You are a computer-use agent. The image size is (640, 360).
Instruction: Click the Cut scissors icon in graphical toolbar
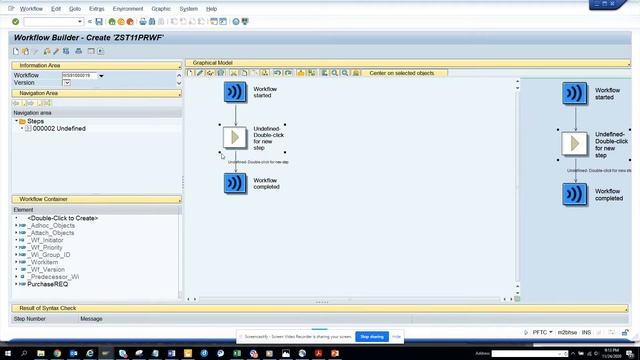(234, 73)
